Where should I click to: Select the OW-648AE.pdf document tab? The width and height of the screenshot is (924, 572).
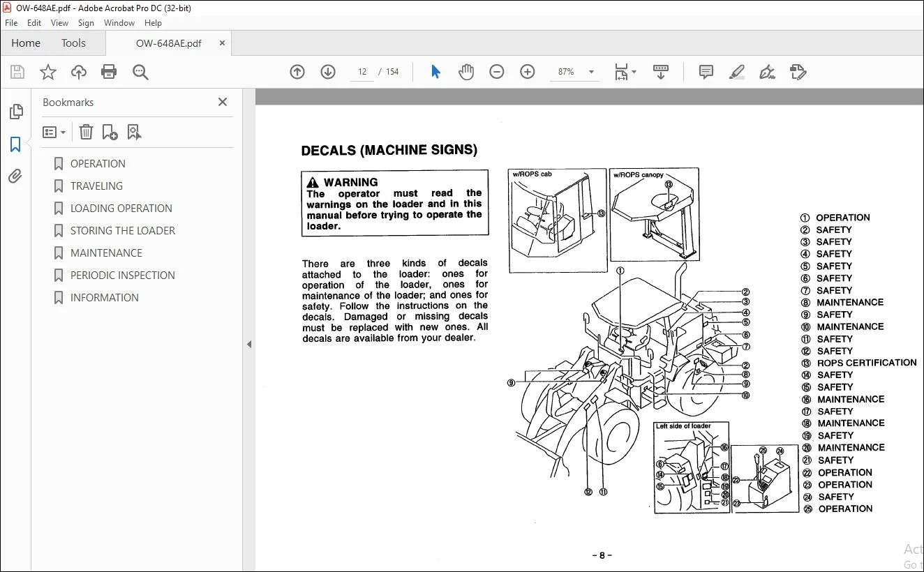[168, 43]
